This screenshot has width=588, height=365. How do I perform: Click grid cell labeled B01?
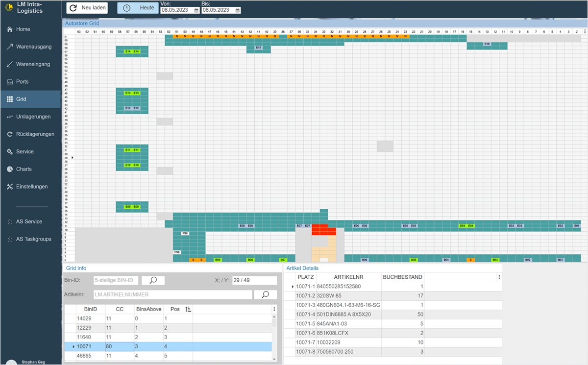coord(561,260)
